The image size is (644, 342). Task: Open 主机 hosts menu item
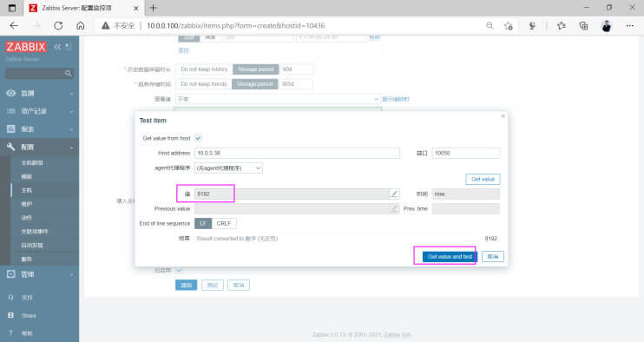[x=27, y=190]
